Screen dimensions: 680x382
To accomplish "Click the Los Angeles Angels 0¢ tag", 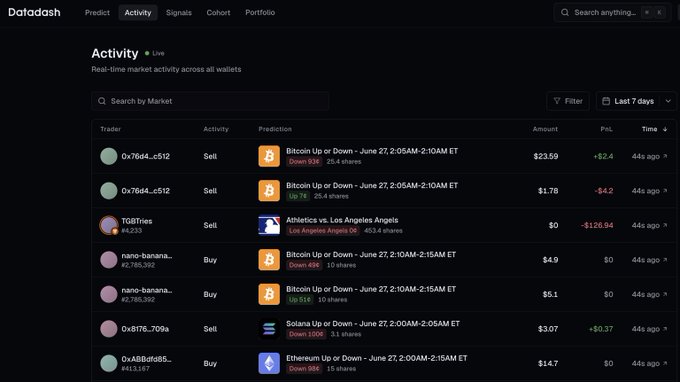I will click(323, 231).
